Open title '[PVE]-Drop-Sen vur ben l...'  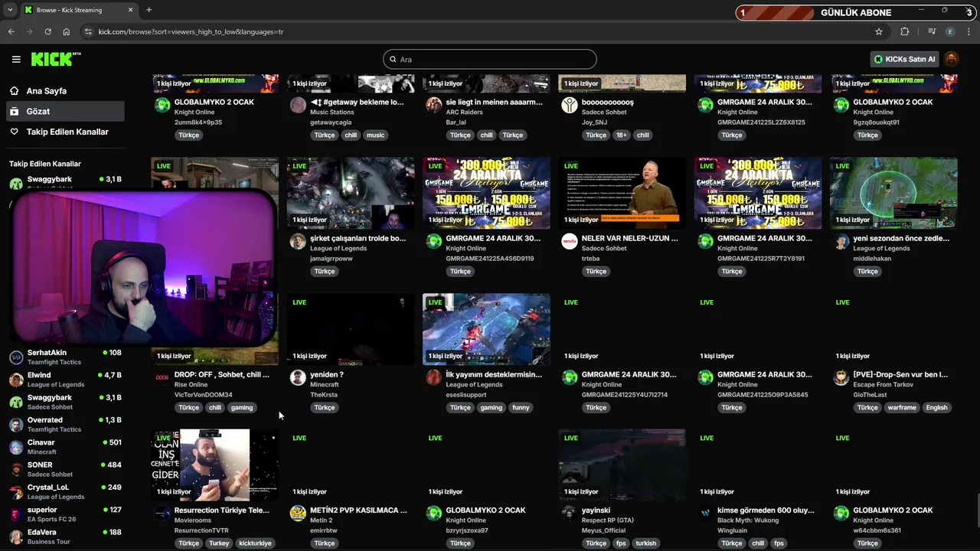[x=900, y=374]
